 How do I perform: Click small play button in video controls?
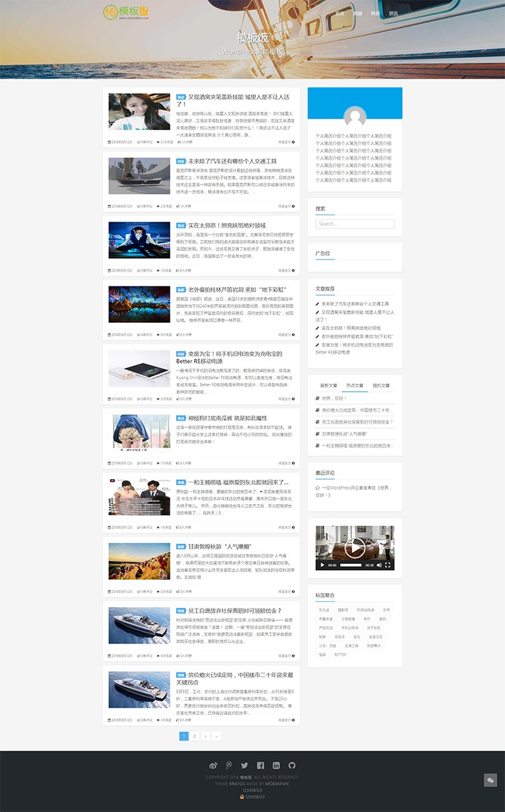tap(322, 565)
